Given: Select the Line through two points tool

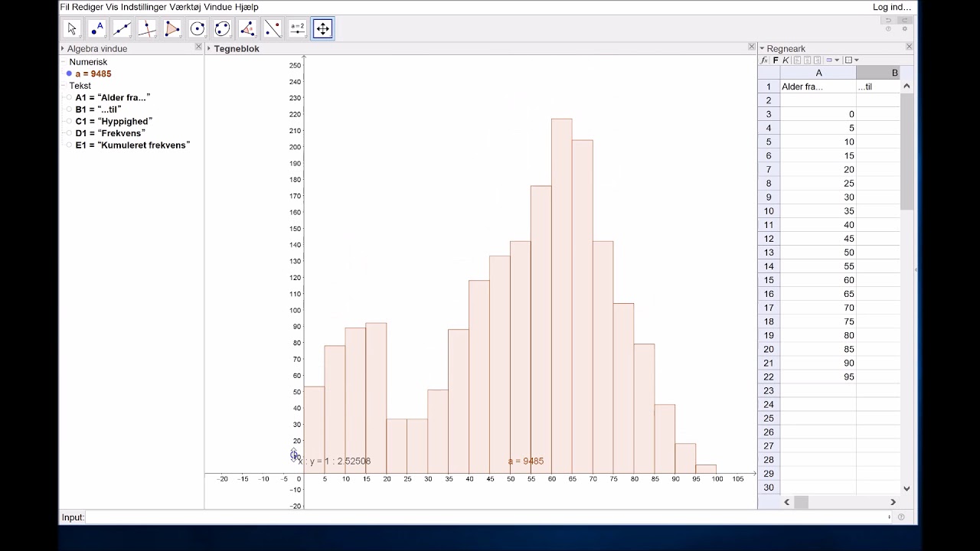Looking at the screenshot, I should tap(122, 29).
